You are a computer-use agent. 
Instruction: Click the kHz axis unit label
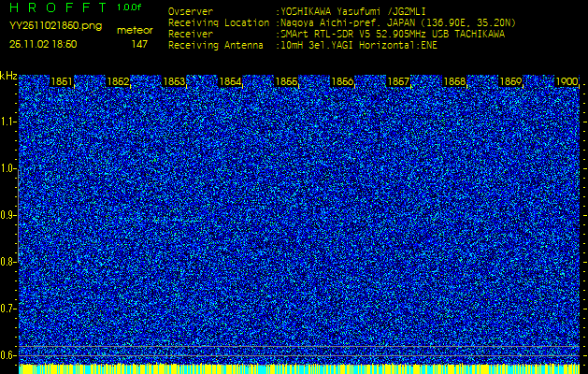8,76
